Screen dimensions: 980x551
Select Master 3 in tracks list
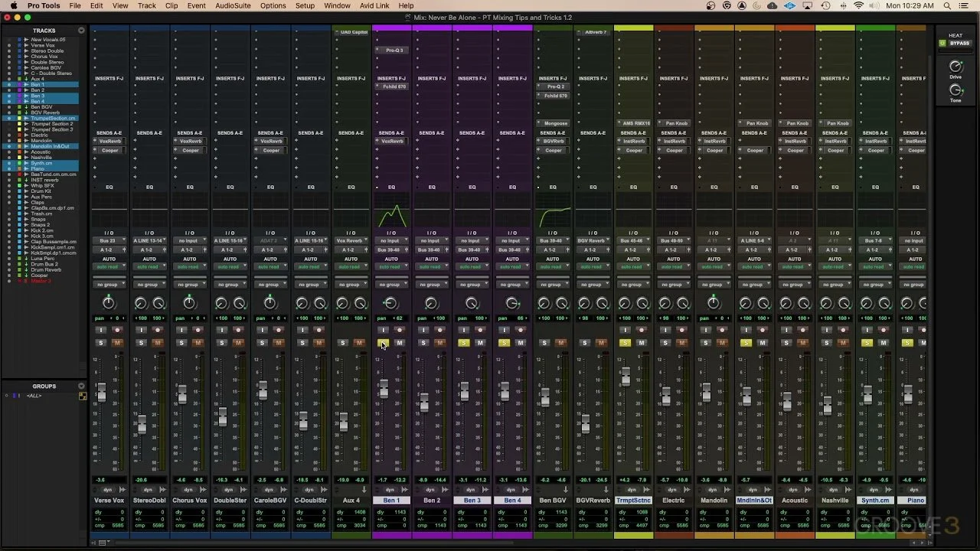pyautogui.click(x=41, y=281)
